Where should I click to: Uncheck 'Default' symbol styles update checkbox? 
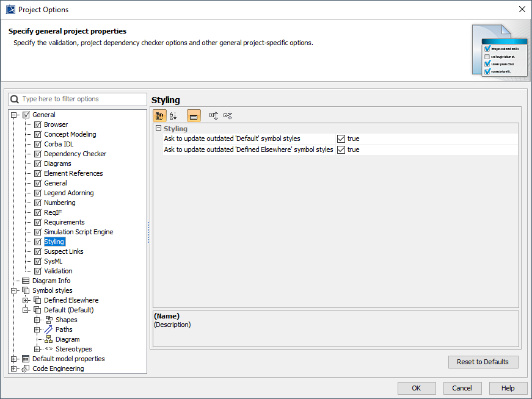341,138
